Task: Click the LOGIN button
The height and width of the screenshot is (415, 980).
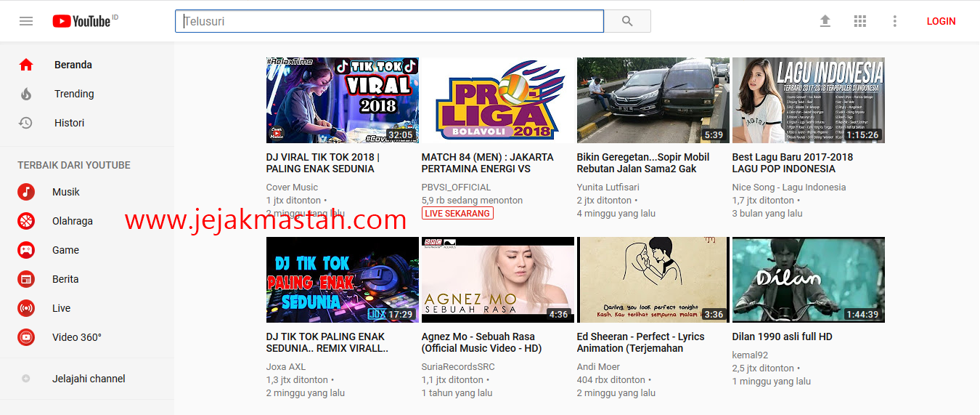Action: click(x=941, y=21)
